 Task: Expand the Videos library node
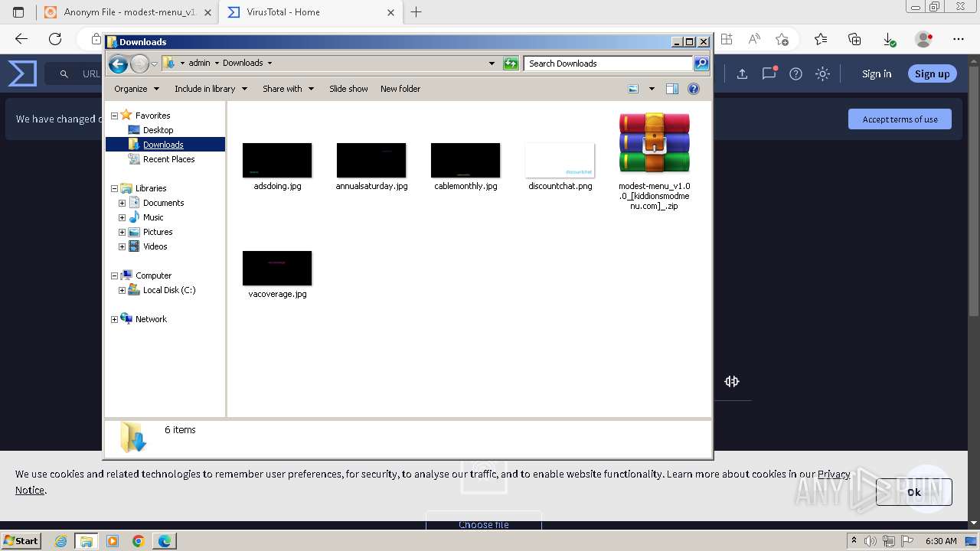pyautogui.click(x=122, y=246)
